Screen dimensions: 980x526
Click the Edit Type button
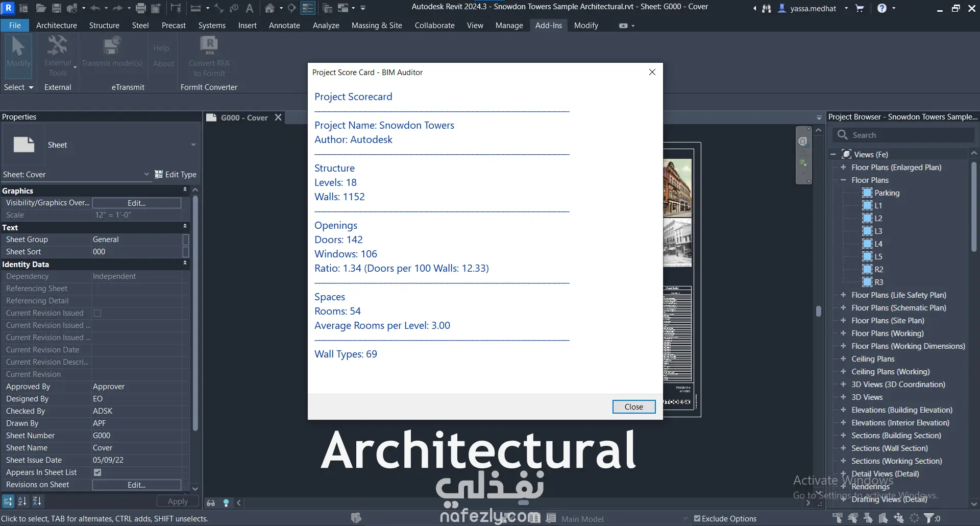[176, 175]
